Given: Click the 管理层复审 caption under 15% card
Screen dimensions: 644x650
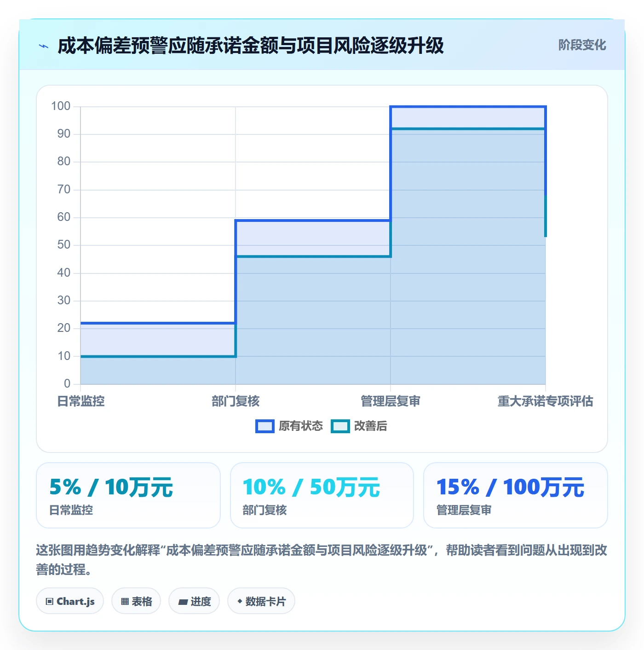Looking at the screenshot, I should (x=464, y=510).
